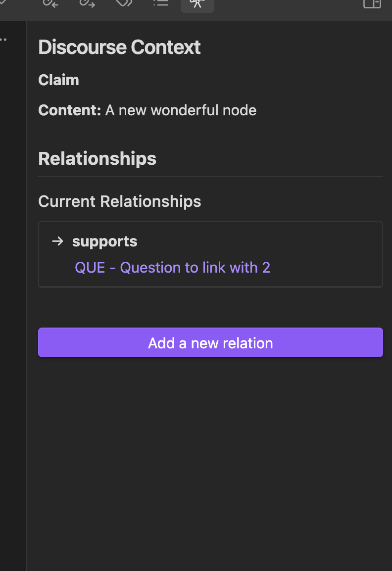Viewport: 392px width, 571px height.
Task: Toggle the right sidebar layout icon
Action: point(372,3)
